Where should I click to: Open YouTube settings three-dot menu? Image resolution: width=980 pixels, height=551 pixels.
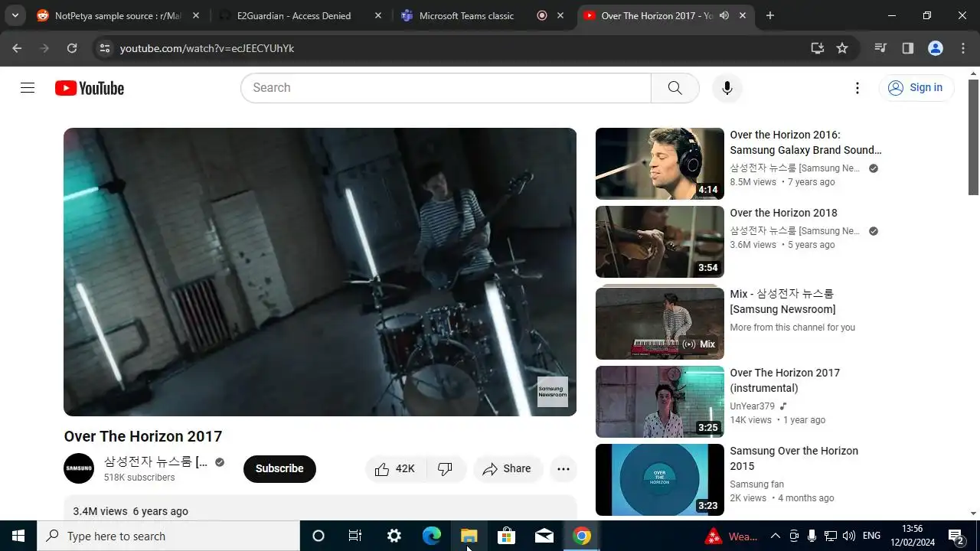click(x=857, y=88)
